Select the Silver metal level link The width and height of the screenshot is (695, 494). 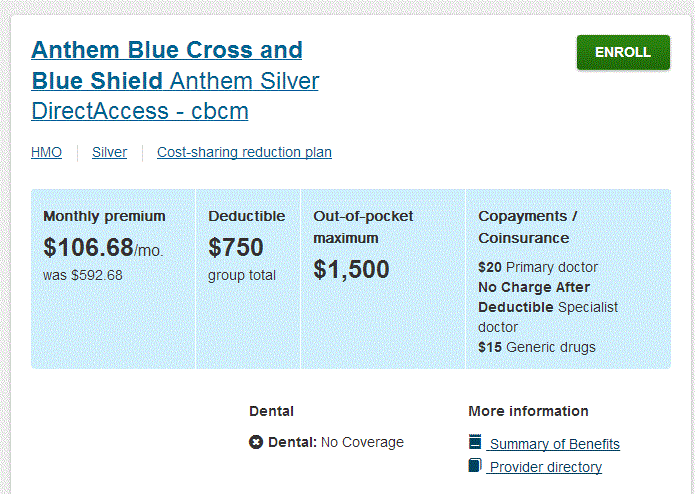pyautogui.click(x=109, y=152)
